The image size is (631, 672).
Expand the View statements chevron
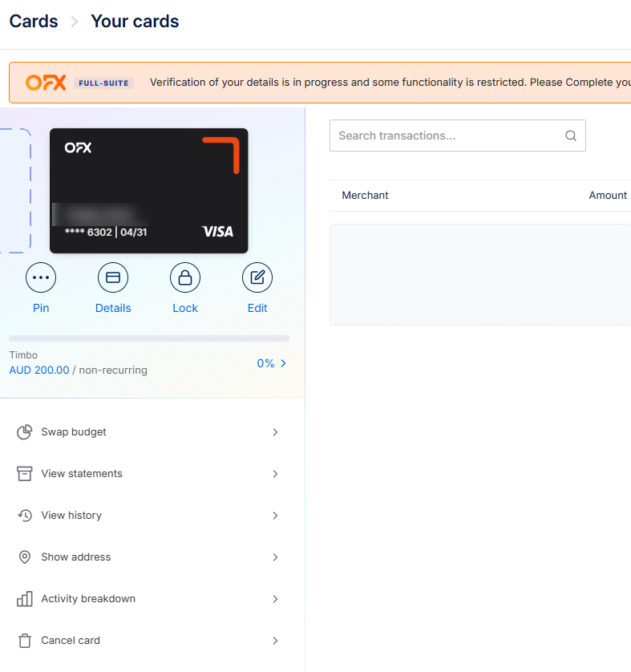[x=276, y=474]
